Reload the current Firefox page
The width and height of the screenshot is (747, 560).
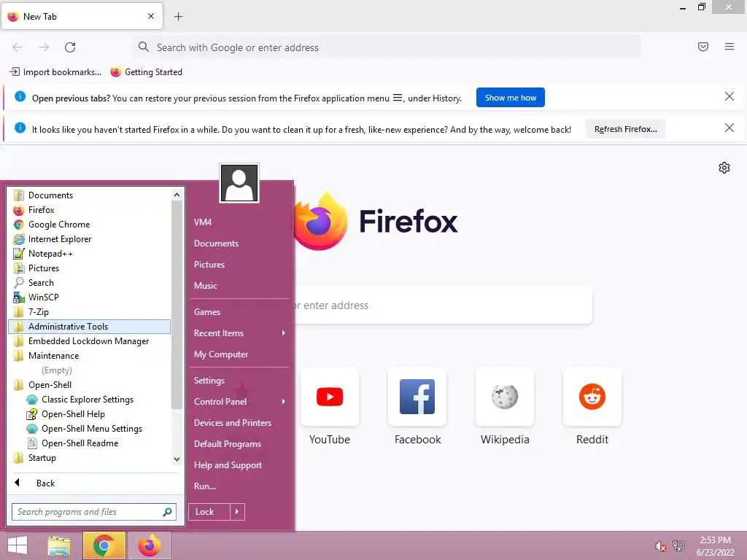(x=70, y=47)
